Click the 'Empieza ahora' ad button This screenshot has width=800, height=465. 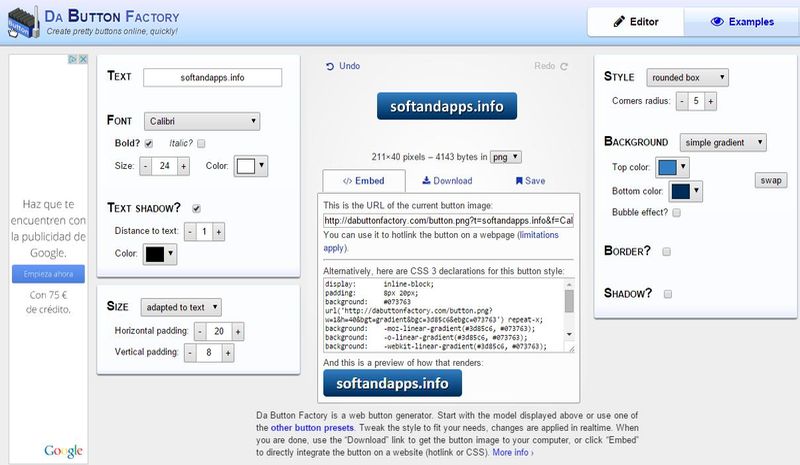pyautogui.click(x=48, y=274)
